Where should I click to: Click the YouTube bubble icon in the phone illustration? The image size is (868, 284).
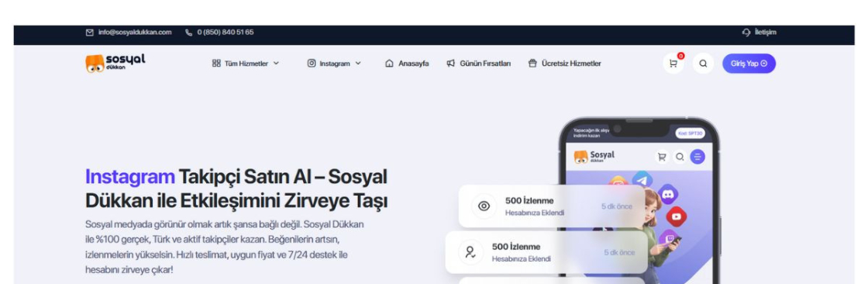676,216
